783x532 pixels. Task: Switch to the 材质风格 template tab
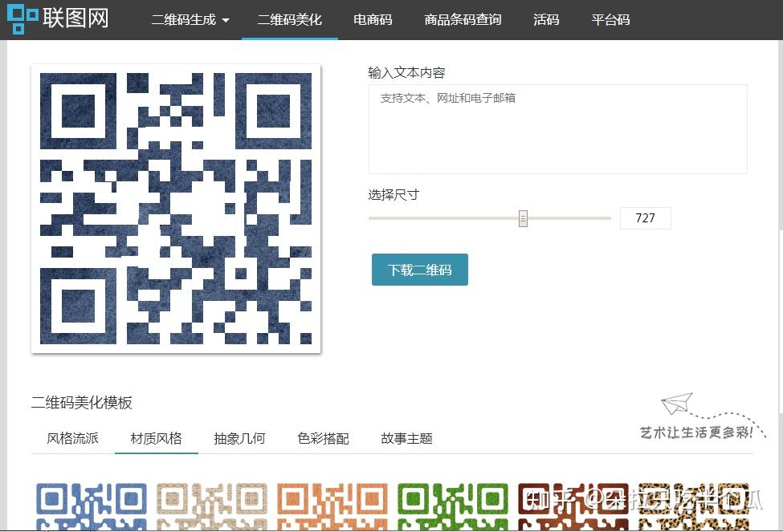[x=157, y=438]
